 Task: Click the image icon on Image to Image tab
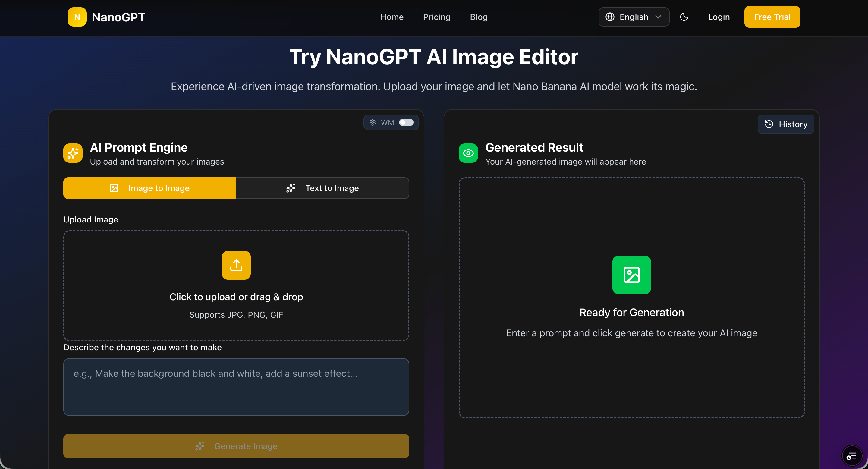114,188
